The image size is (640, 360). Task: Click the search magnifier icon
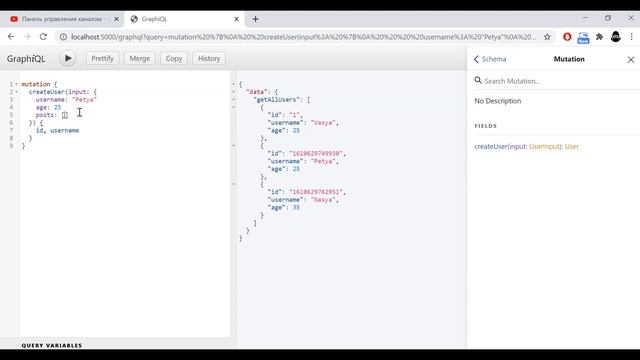point(478,80)
